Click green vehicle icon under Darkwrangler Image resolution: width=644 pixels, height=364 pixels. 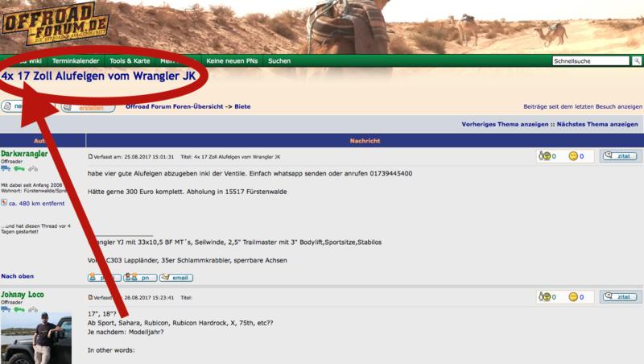click(19, 168)
